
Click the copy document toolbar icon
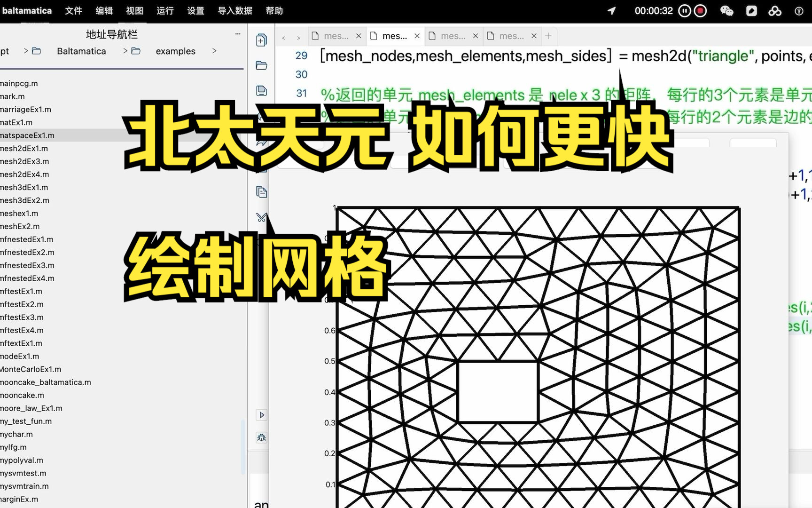pos(261,192)
